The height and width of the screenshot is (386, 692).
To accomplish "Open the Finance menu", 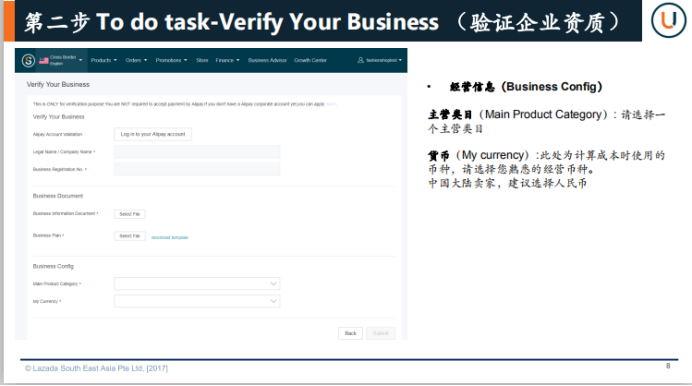I will 227,60.
